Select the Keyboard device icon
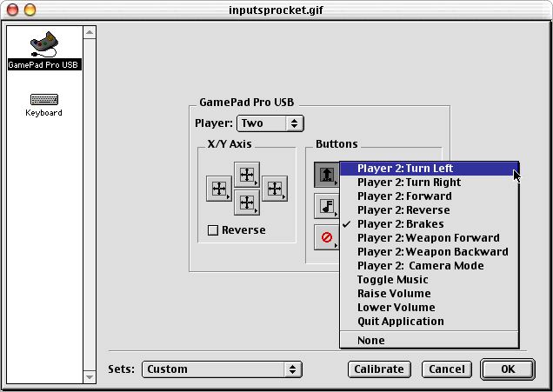Image resolution: width=553 pixels, height=392 pixels. click(44, 99)
